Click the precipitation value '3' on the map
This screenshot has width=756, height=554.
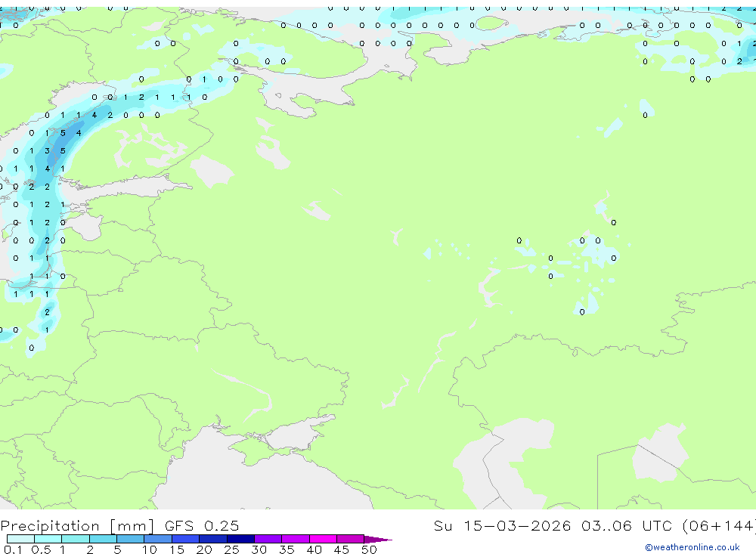(47, 151)
